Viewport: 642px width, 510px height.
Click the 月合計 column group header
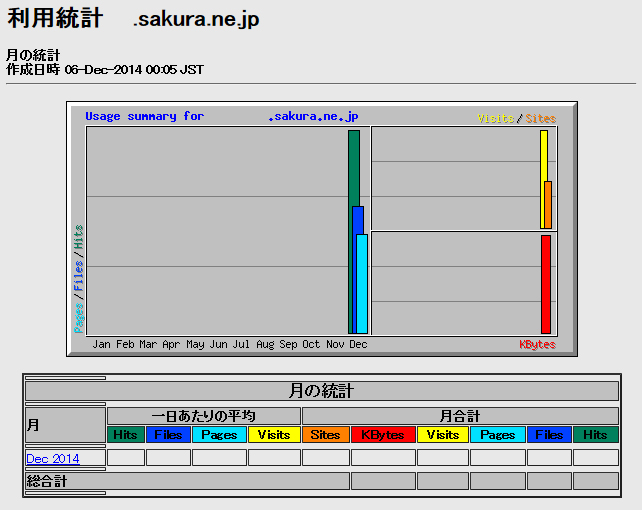point(460,415)
